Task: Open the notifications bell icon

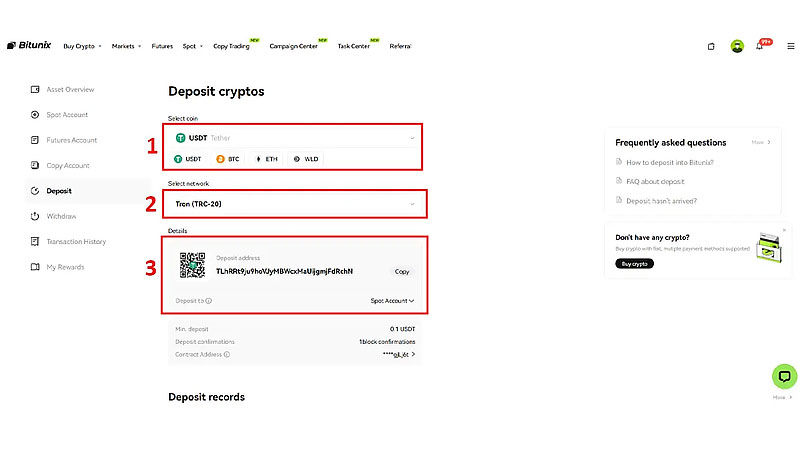Action: [x=759, y=46]
